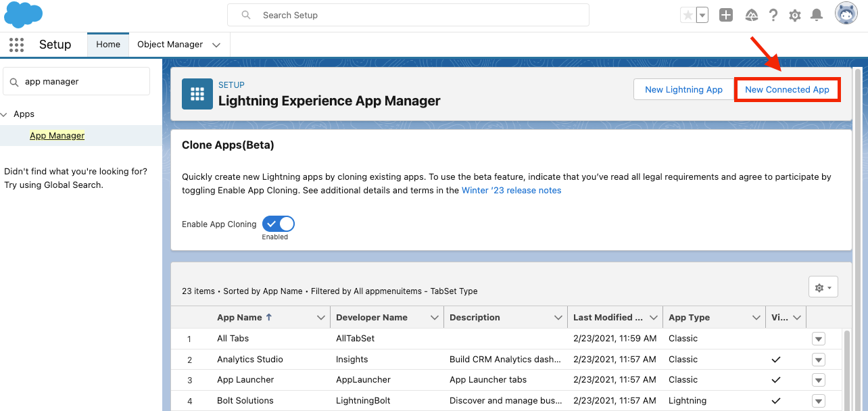Viewport: 868px width, 411px height.
Task: Open the list view settings gear dropdown
Action: pos(823,287)
